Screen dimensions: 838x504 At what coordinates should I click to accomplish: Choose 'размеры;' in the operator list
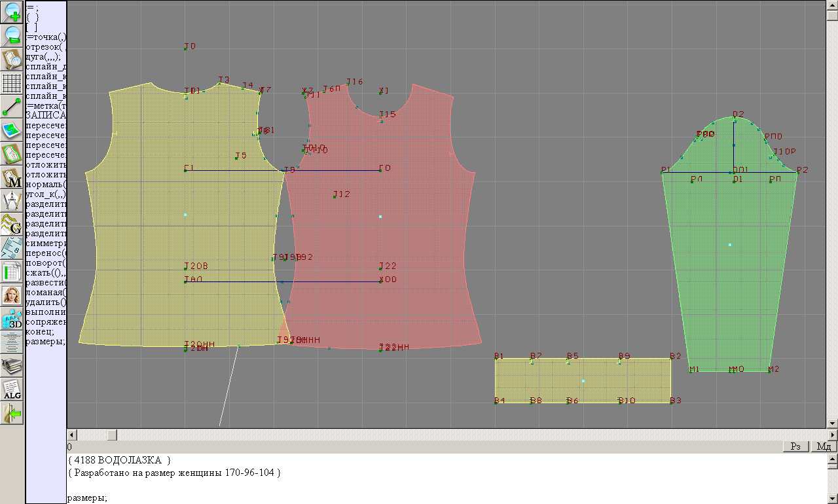[x=45, y=341]
